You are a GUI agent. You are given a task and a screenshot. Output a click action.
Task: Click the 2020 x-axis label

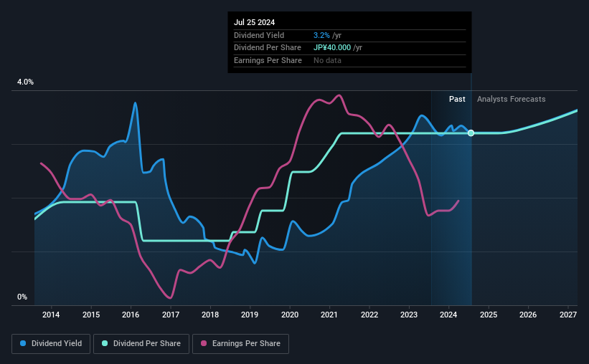point(290,315)
